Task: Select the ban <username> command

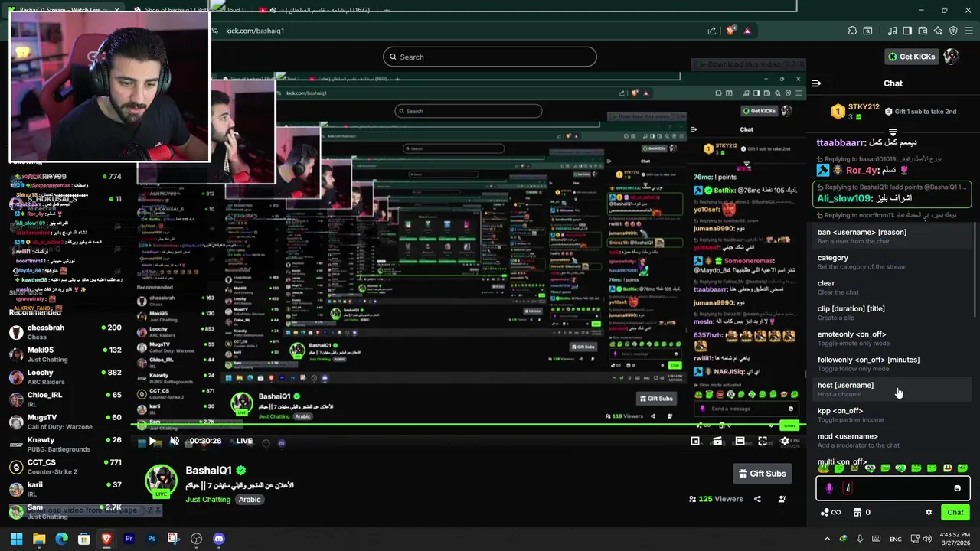Action: pos(891,236)
